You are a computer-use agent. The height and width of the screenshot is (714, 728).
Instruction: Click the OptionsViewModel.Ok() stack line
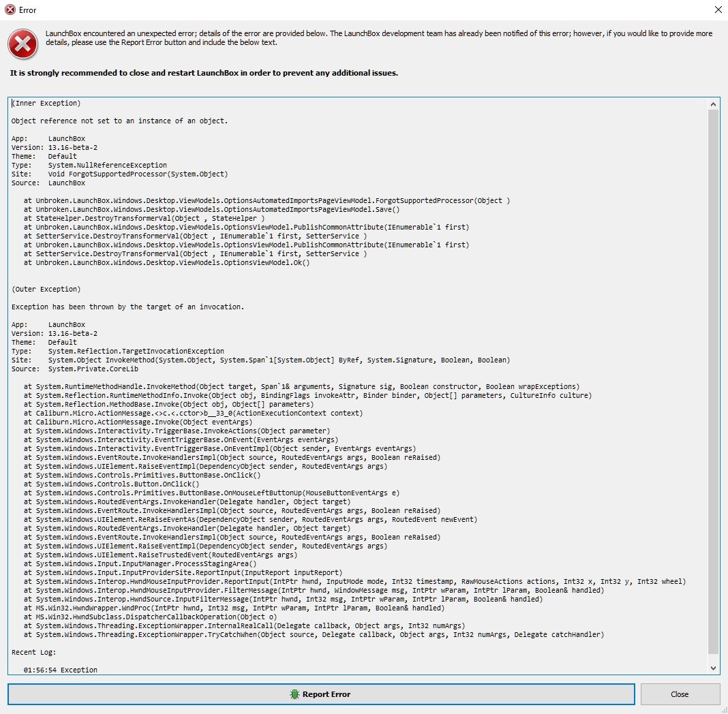[x=167, y=262]
